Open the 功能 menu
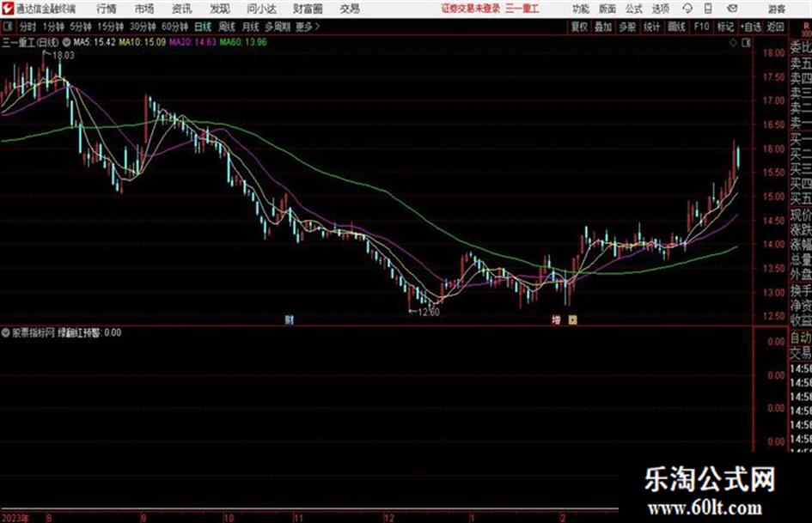This screenshot has height=523, width=812. coord(581,9)
